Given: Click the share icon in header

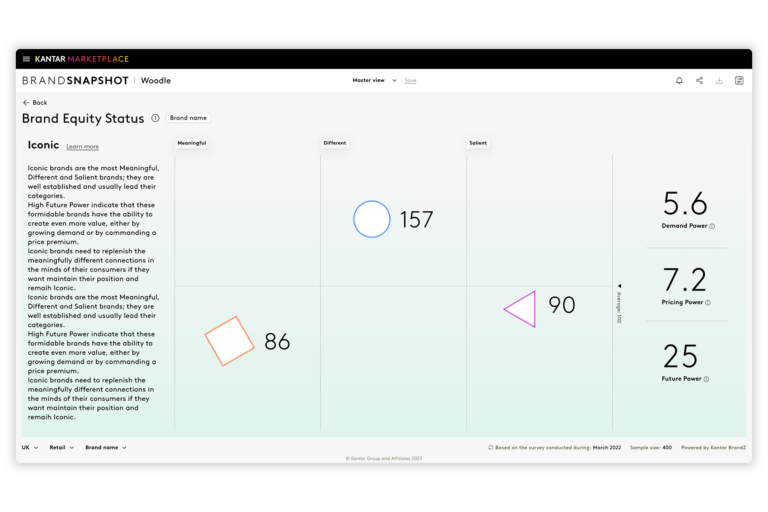Looking at the screenshot, I should pyautogui.click(x=699, y=80).
